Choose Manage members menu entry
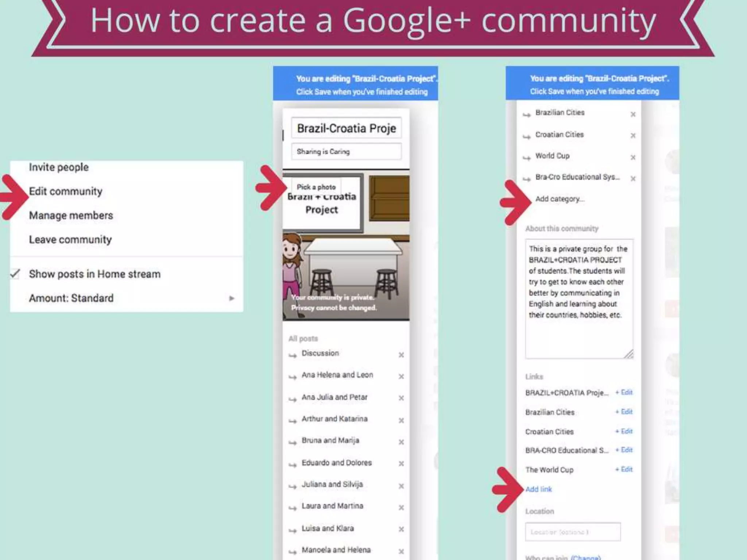This screenshot has width=747, height=560. pos(71,215)
